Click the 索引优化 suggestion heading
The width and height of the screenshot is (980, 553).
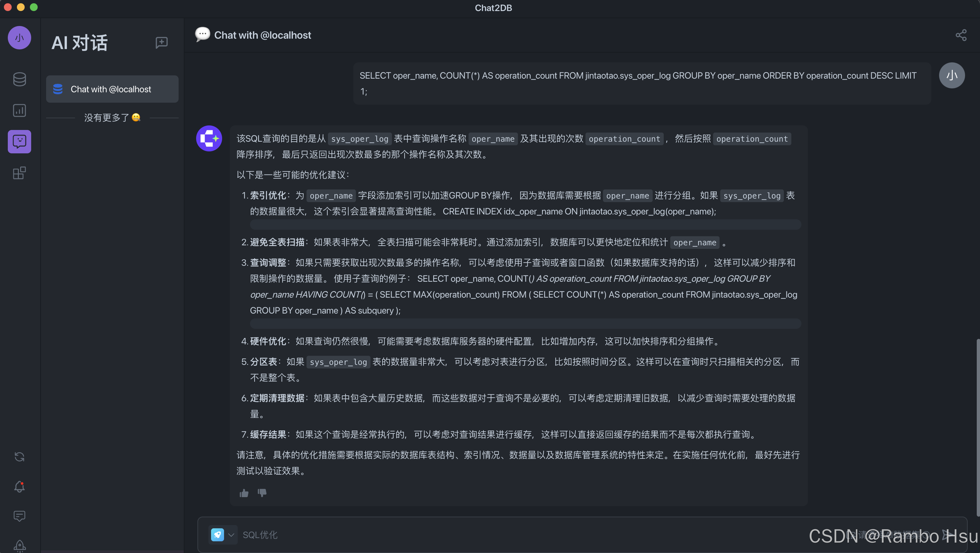tap(268, 196)
